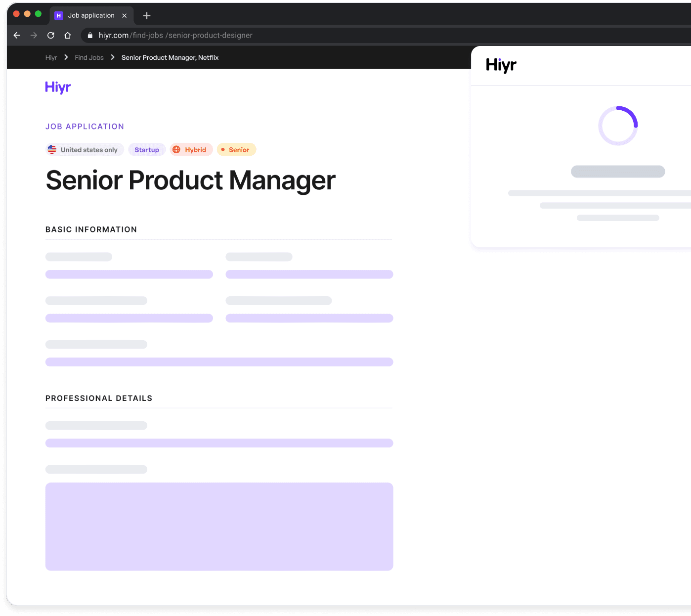The width and height of the screenshot is (691, 616).
Task: Click the purple Hiyr logo
Action: (58, 87)
